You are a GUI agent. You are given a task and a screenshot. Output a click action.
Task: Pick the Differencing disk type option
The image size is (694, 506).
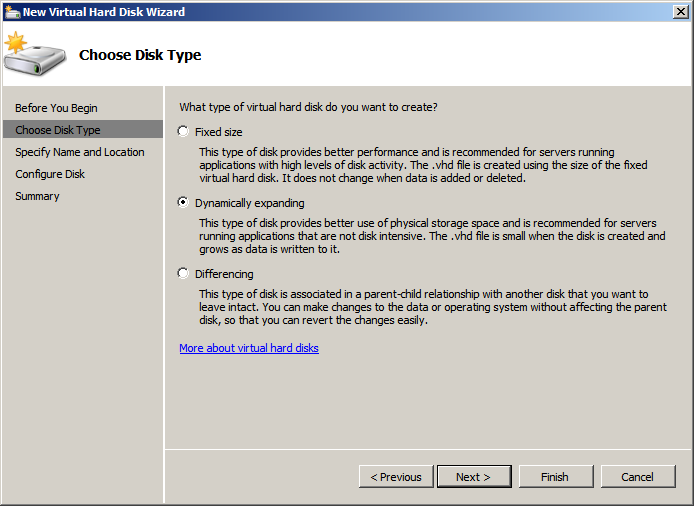[x=183, y=274]
